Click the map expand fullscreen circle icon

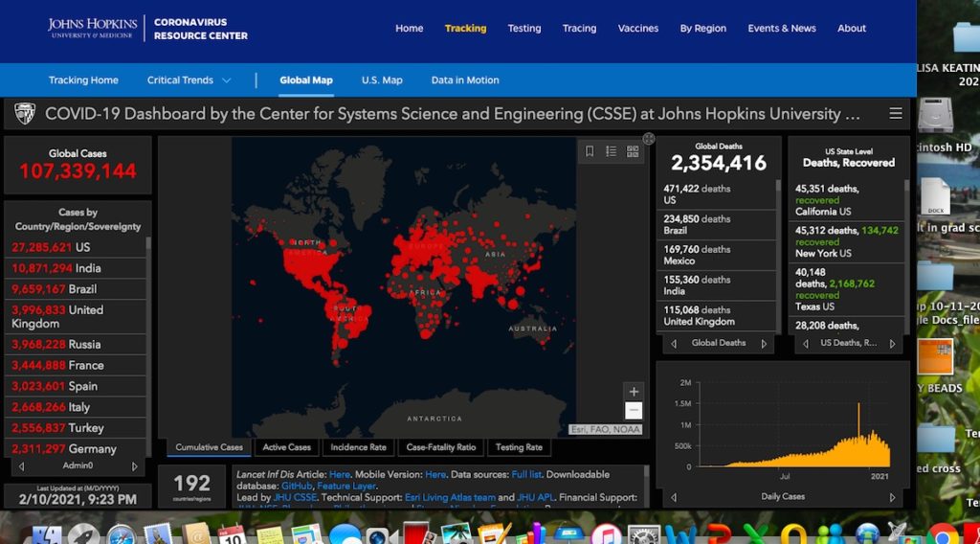tap(649, 139)
